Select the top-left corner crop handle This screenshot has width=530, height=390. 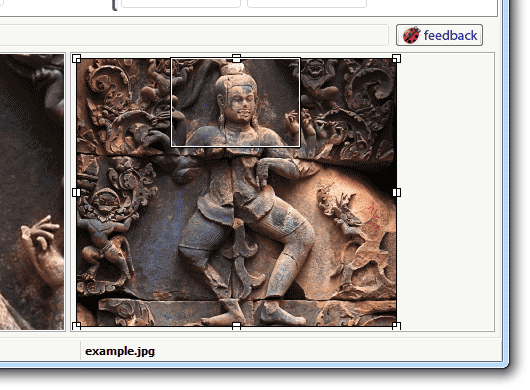click(77, 58)
